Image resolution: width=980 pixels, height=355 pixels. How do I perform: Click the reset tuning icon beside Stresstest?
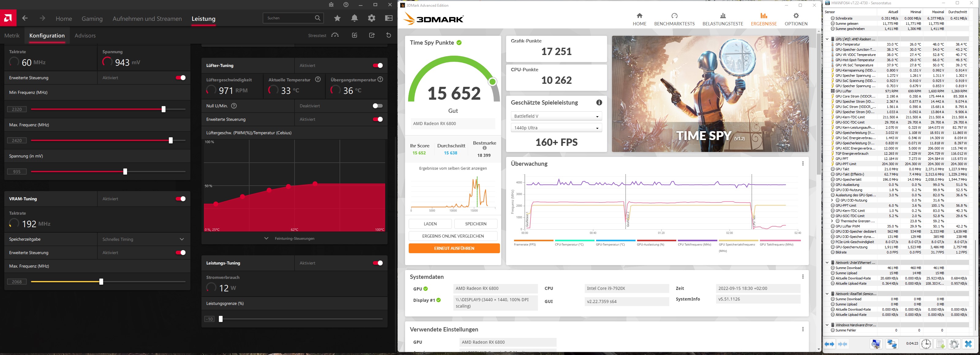pyautogui.click(x=389, y=35)
